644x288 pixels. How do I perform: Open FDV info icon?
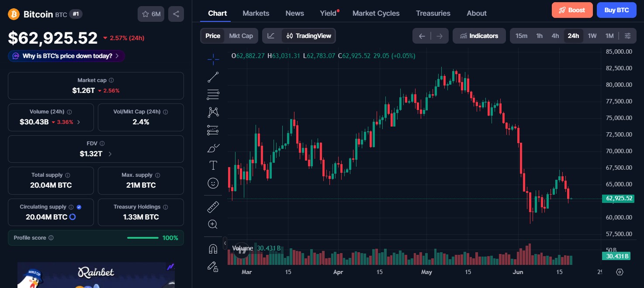coord(102,144)
